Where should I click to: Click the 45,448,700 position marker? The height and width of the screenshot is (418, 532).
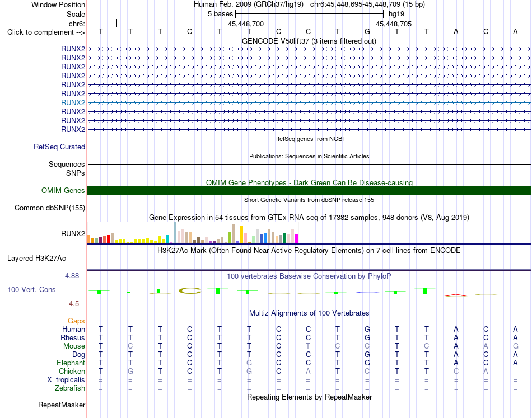tap(246, 24)
